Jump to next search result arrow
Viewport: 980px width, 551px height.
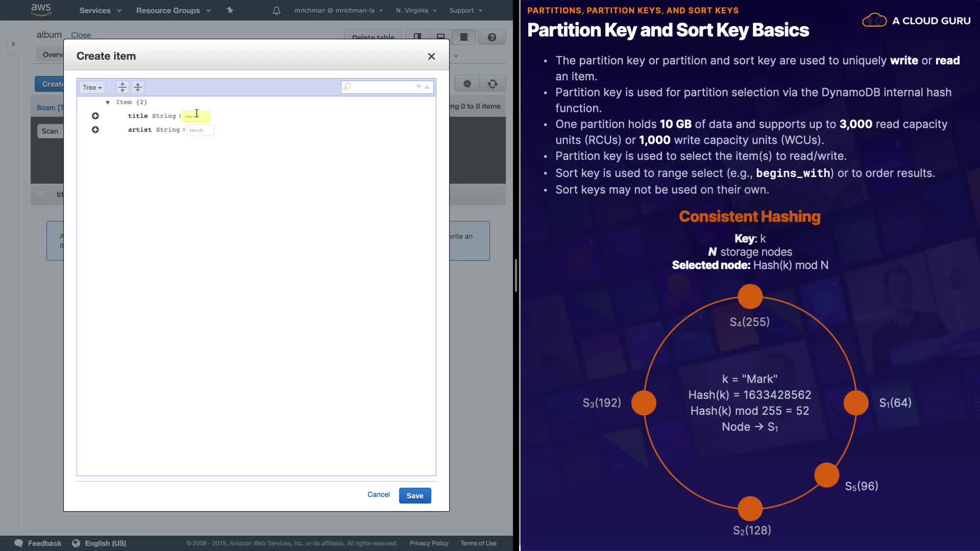click(419, 87)
